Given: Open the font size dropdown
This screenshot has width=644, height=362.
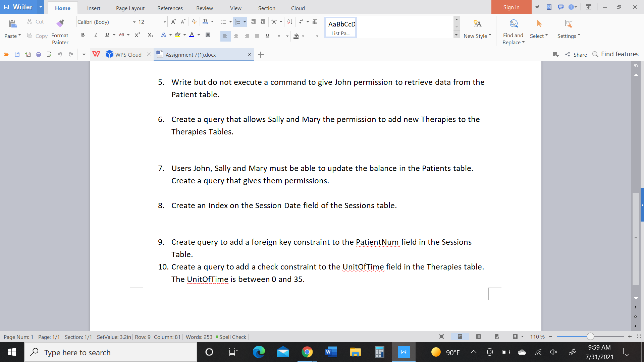Looking at the screenshot, I should click(165, 22).
